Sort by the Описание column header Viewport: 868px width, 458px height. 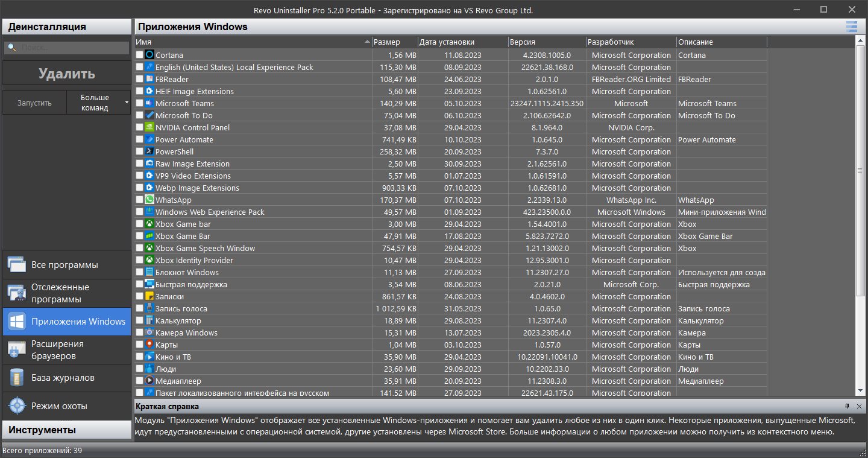click(x=722, y=42)
